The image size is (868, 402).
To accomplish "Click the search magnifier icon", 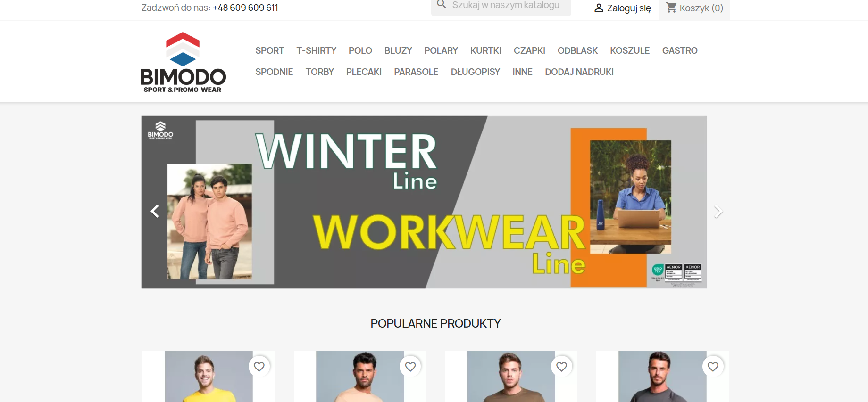I will tap(442, 5).
